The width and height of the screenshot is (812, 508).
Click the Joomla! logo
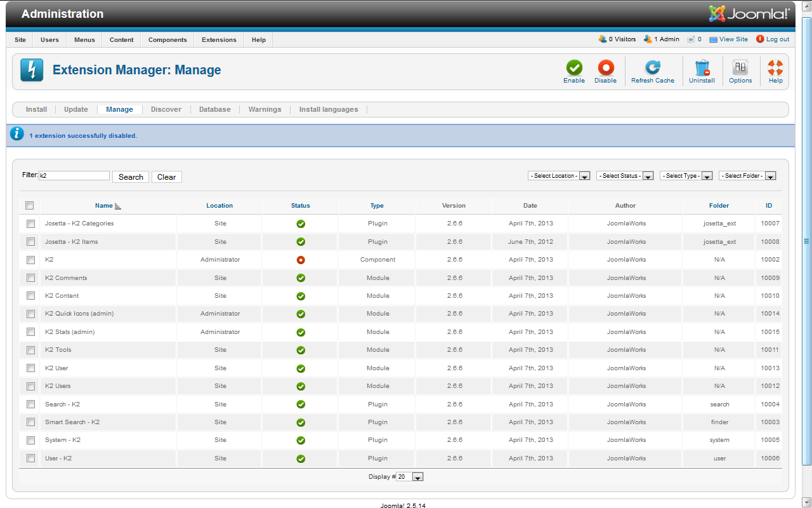coord(749,13)
